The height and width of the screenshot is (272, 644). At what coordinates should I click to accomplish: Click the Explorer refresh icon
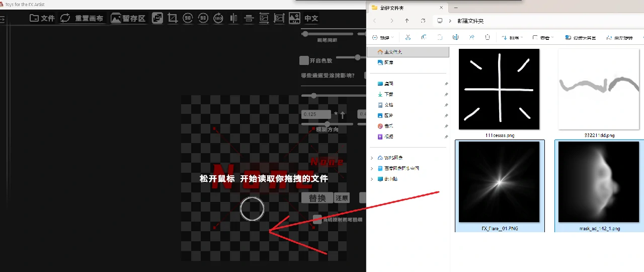[x=423, y=21]
